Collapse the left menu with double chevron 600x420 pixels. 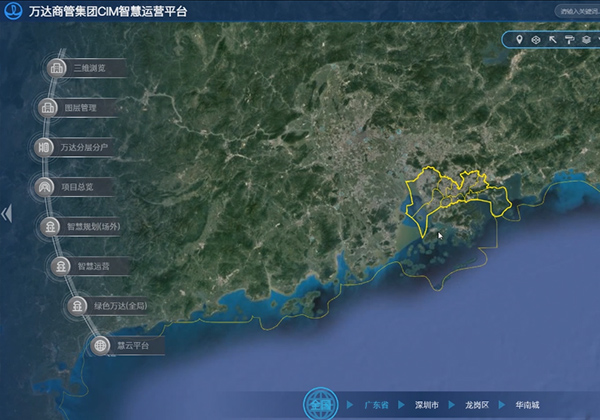(7, 213)
